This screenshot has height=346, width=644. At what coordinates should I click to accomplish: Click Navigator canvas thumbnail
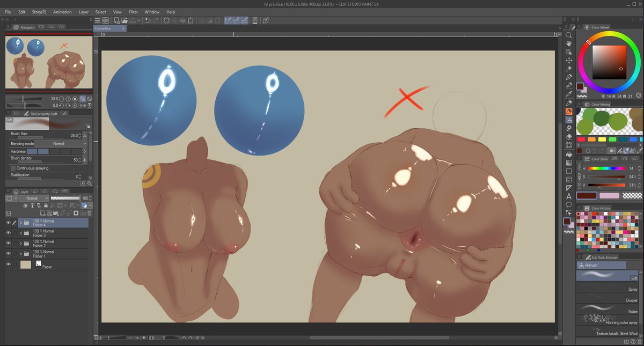point(49,62)
